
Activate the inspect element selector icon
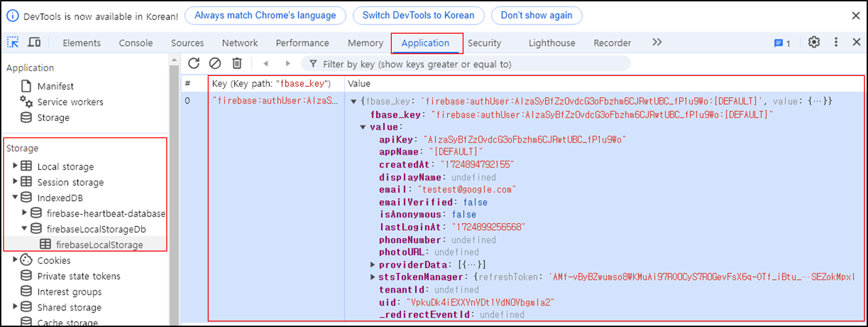[x=13, y=42]
